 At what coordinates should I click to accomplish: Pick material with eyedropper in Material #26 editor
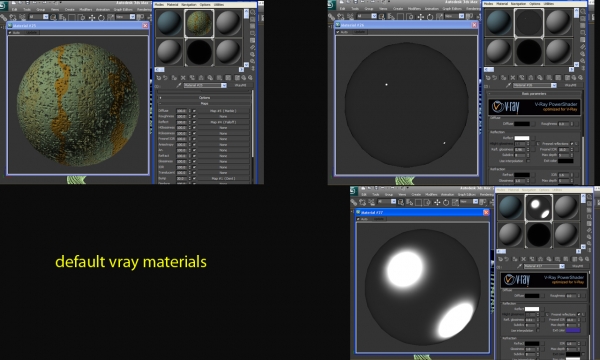pyautogui.click(x=508, y=85)
